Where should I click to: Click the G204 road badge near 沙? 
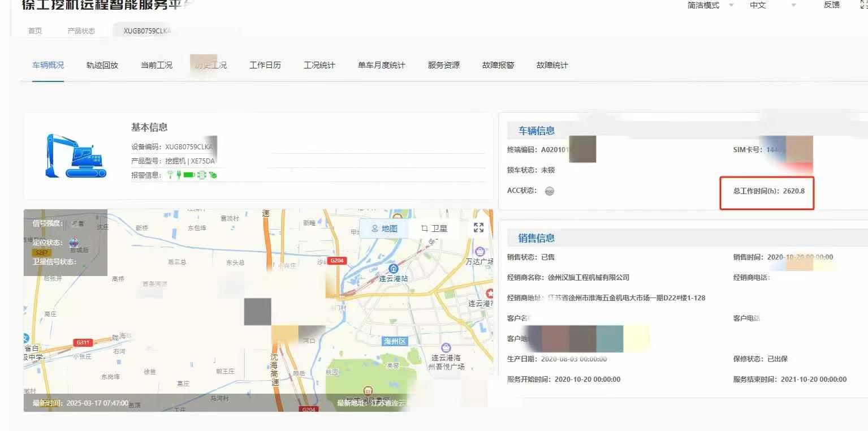click(338, 261)
